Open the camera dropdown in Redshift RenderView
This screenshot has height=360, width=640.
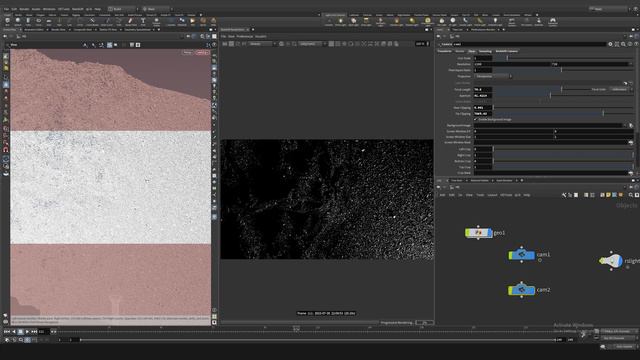(263, 44)
